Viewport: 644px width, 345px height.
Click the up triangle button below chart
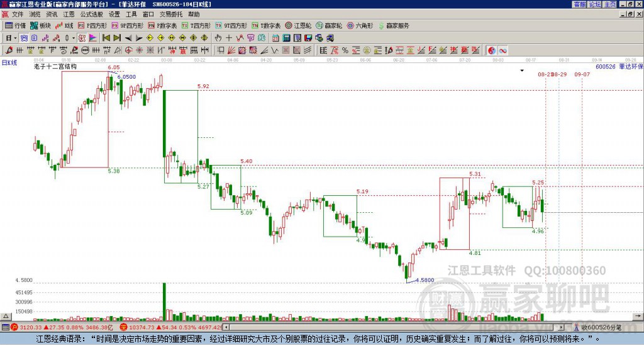point(5,316)
